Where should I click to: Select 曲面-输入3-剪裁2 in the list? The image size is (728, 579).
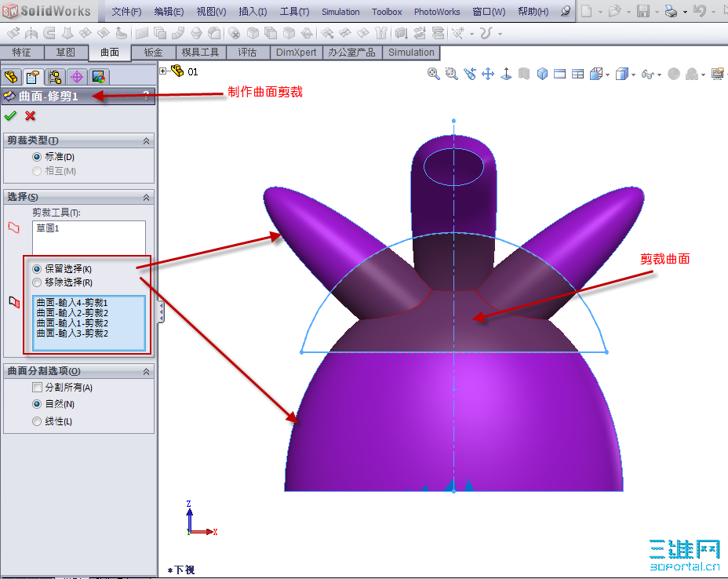72,333
